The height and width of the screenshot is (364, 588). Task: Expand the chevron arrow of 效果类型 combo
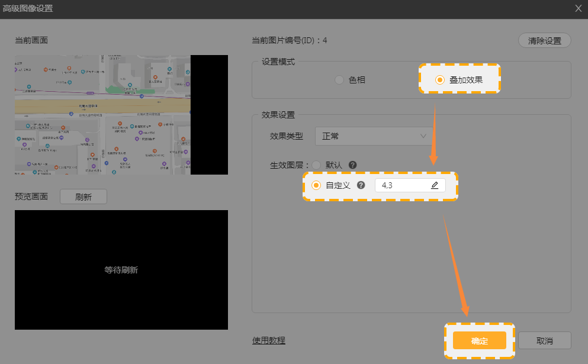423,136
